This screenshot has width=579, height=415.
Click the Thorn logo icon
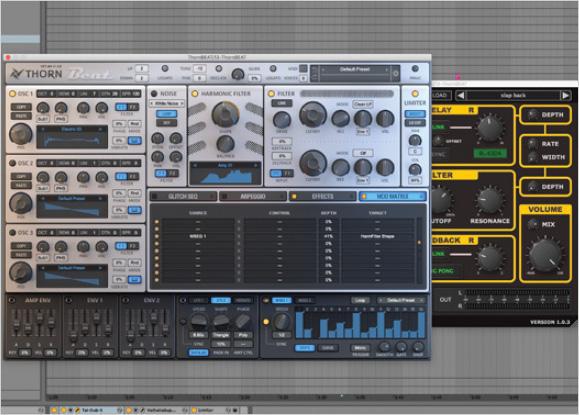17,74
